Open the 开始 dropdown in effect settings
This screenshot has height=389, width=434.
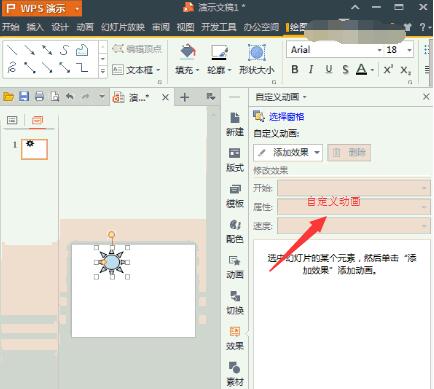[x=354, y=188]
